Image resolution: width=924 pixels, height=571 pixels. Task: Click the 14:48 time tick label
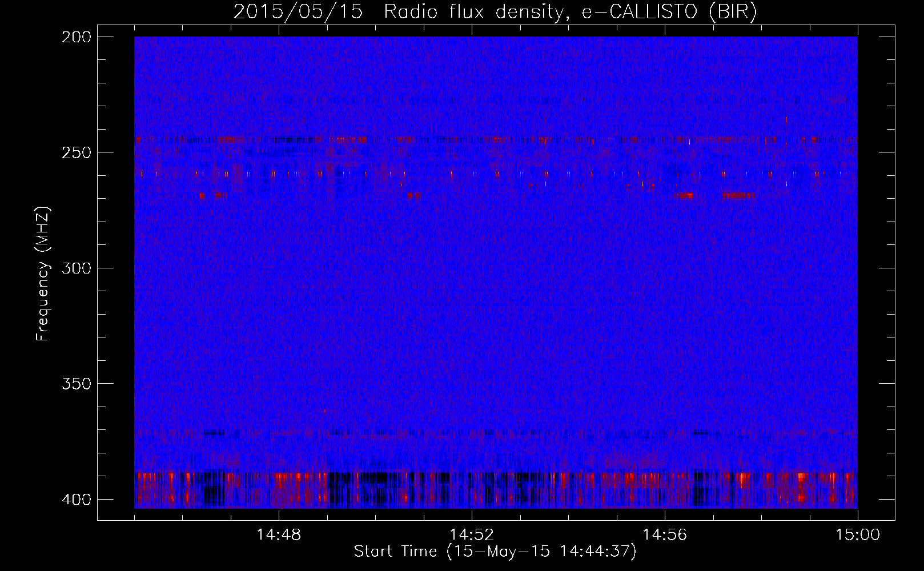coord(279,535)
